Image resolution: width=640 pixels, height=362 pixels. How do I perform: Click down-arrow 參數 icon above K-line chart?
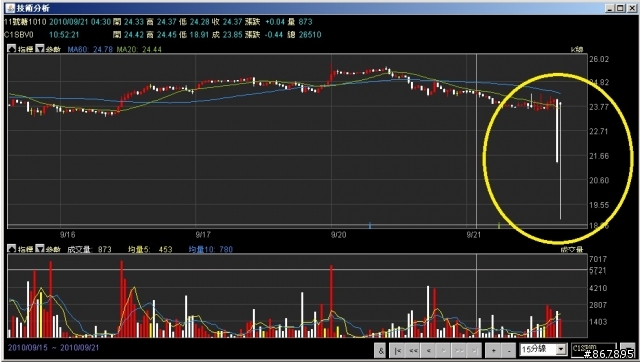click(40, 49)
